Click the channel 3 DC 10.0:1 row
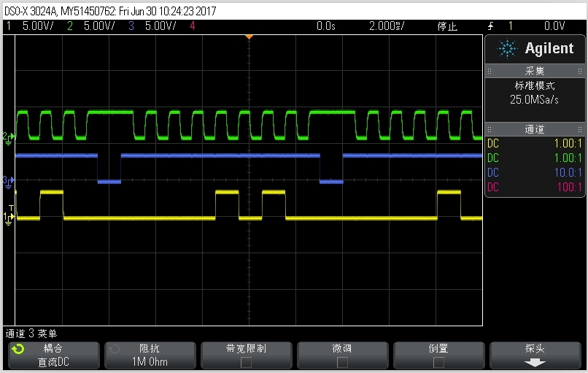Screen dimensions: 588x373 click(x=535, y=172)
